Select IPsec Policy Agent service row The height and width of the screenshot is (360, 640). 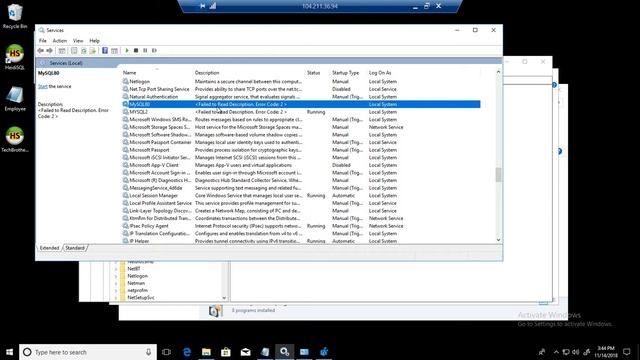(301, 226)
